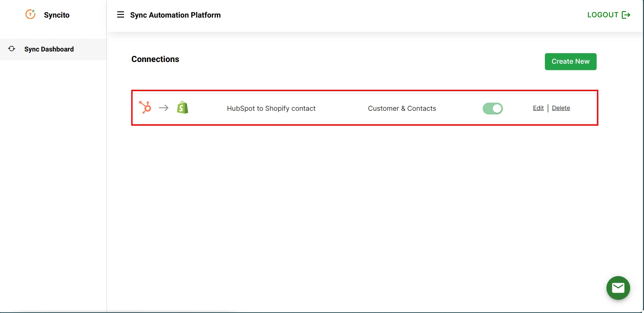Click the Sync Automation Platform header title
This screenshot has width=644, height=313.
pos(175,15)
